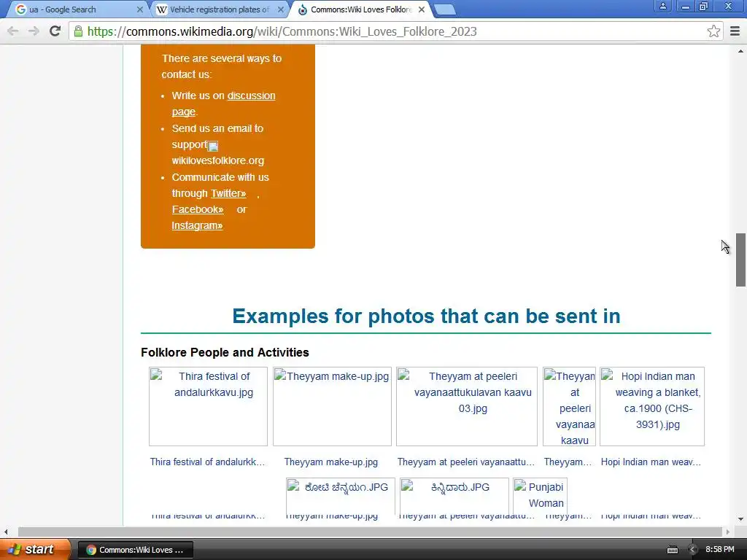The image size is (747, 560).
Task: Click horizontal scrollbar left arrow
Action: 6,532
